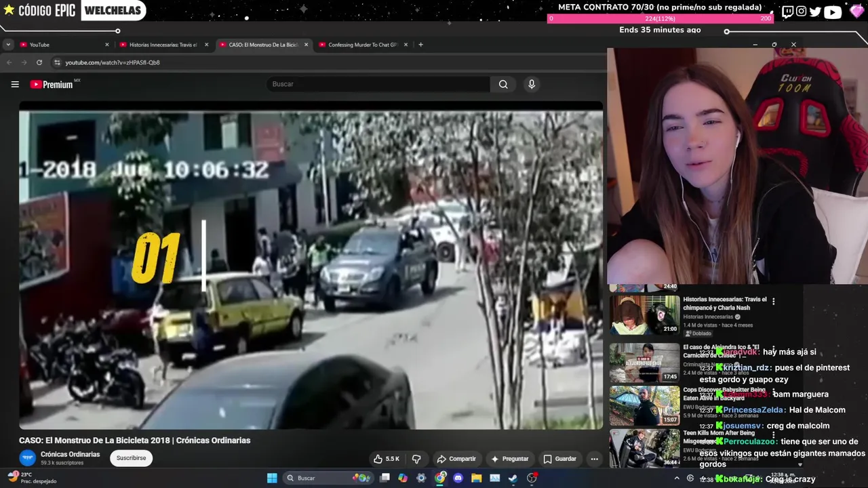Go forward in the browser

tap(24, 62)
